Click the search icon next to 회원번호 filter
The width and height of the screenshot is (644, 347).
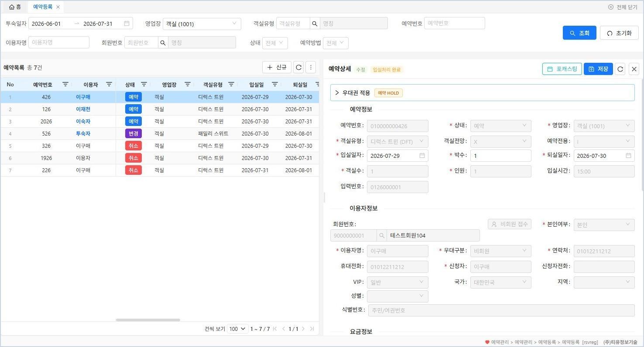163,43
